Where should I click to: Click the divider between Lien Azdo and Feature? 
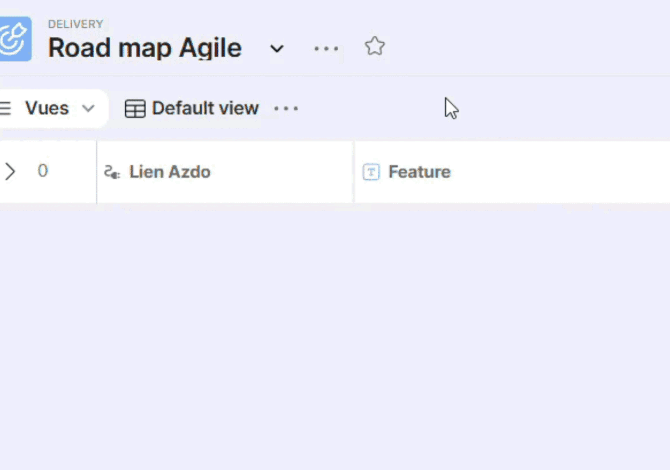[x=354, y=172]
